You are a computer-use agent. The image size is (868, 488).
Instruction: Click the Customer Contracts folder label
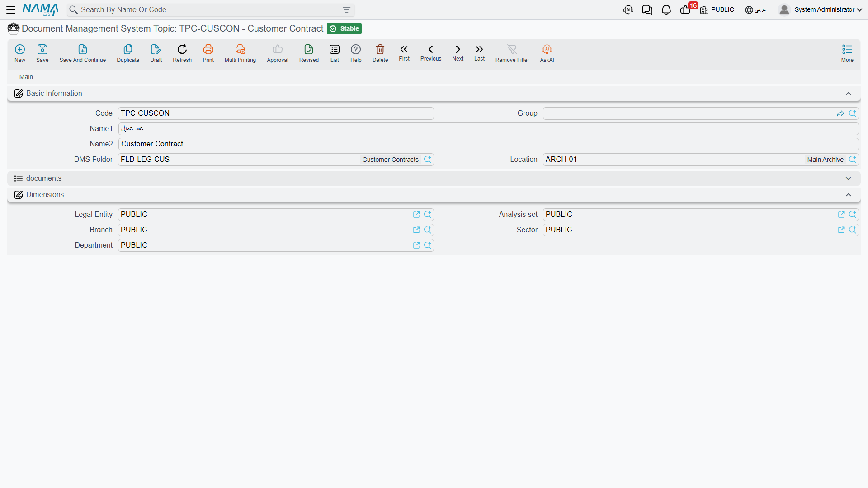coord(390,160)
